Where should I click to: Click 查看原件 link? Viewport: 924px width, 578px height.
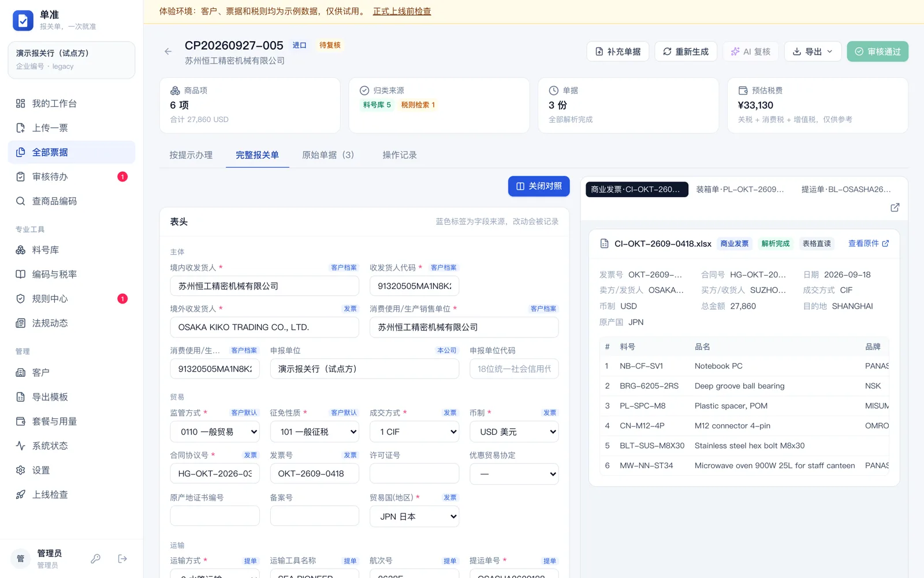(868, 243)
